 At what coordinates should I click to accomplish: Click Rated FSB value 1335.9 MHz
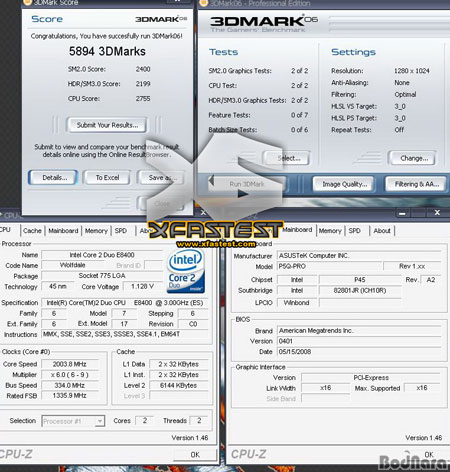pyautogui.click(x=70, y=396)
